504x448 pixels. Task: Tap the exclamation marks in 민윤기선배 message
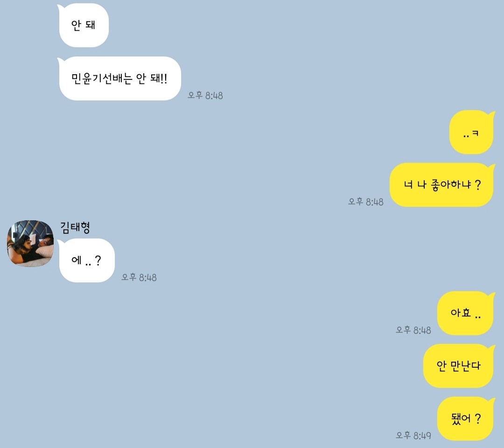tap(163, 78)
